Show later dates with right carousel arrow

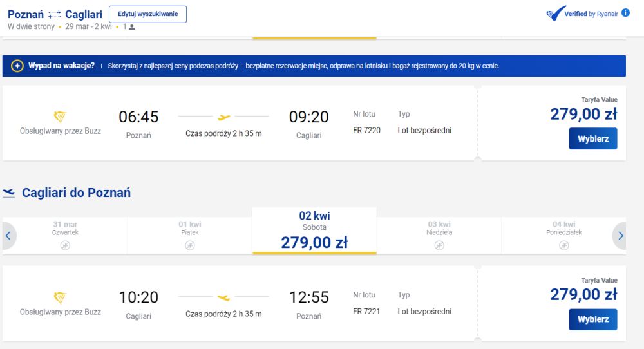[x=620, y=236]
